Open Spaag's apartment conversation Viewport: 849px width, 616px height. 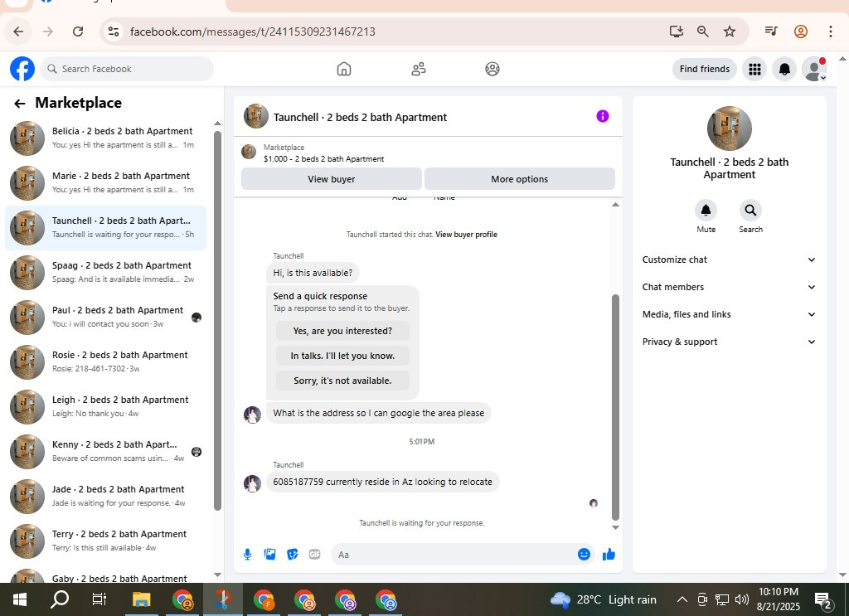106,272
